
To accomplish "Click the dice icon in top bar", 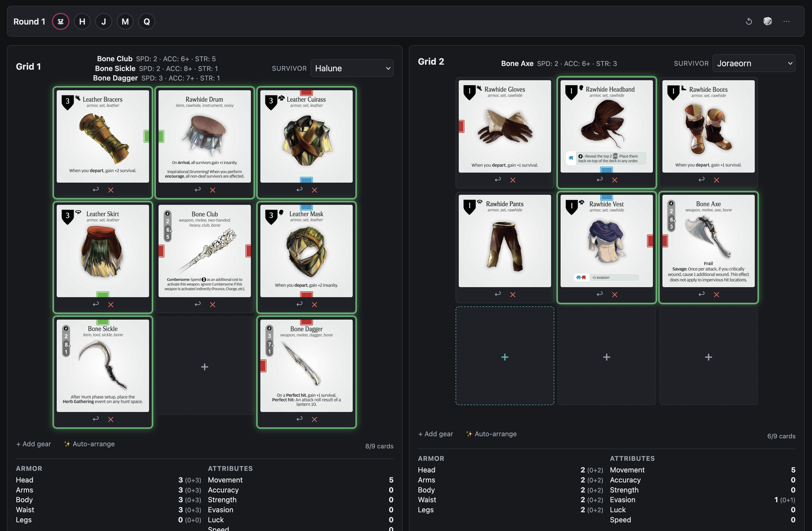I will (767, 21).
